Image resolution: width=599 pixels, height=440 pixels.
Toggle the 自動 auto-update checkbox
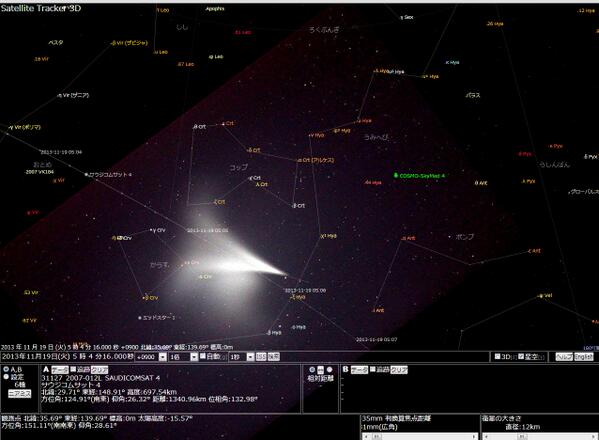(x=203, y=356)
